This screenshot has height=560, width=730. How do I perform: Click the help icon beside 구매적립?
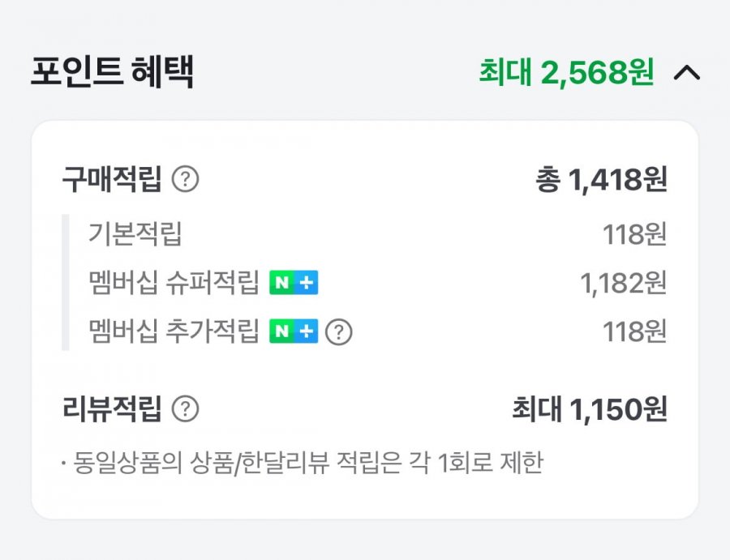coord(186,179)
